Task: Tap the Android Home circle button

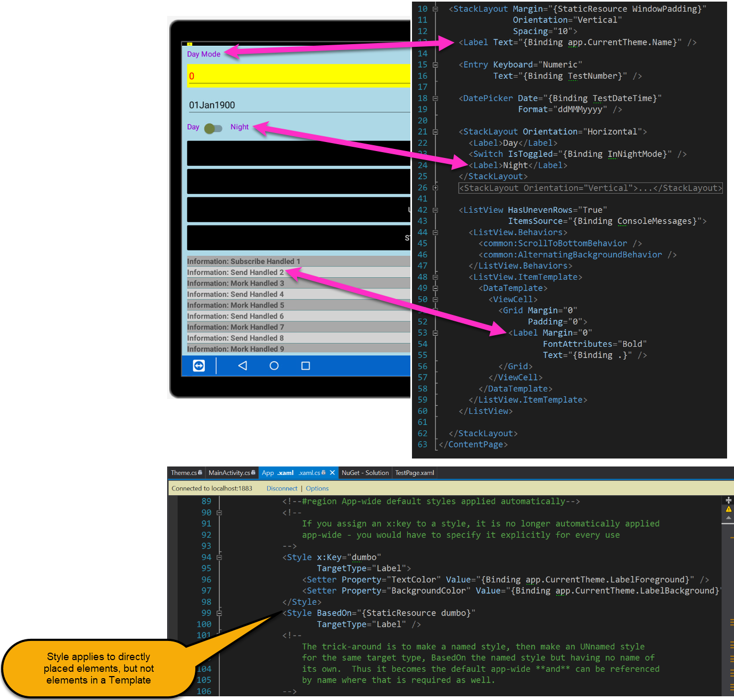Action: tap(274, 365)
